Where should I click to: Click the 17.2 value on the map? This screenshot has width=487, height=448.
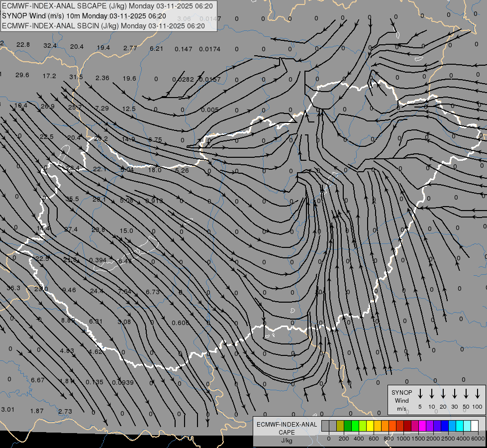point(49,76)
